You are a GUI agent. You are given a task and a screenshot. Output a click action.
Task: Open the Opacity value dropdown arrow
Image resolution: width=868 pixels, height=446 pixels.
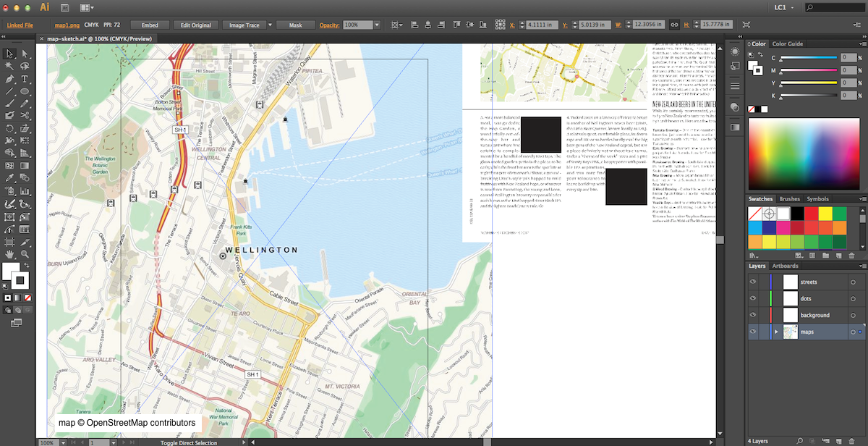[x=377, y=25]
